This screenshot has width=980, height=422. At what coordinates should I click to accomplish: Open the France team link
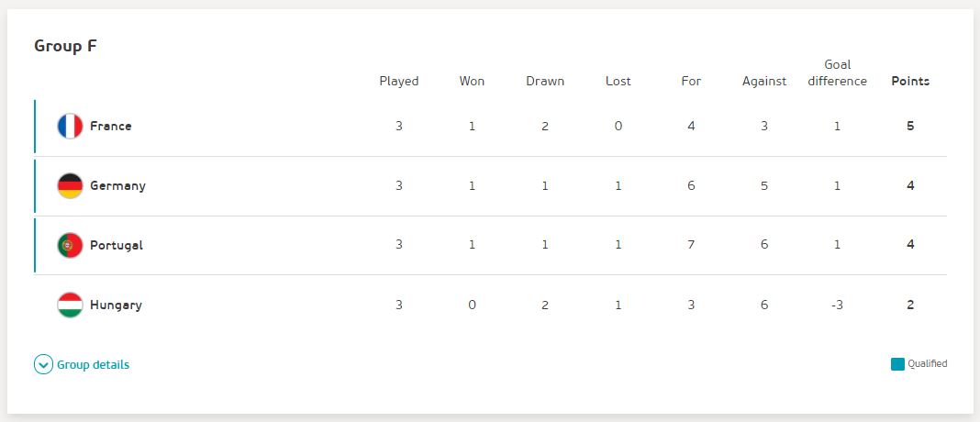tap(111, 126)
